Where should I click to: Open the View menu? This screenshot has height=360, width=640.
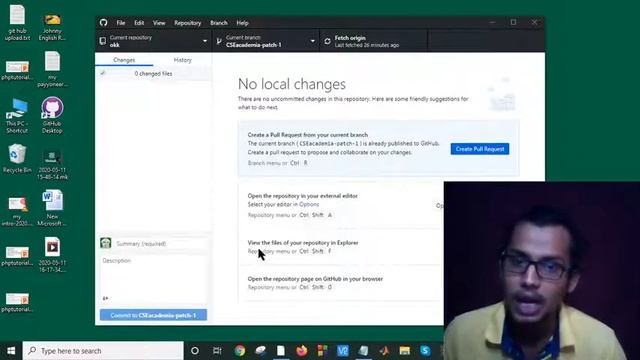coord(159,23)
